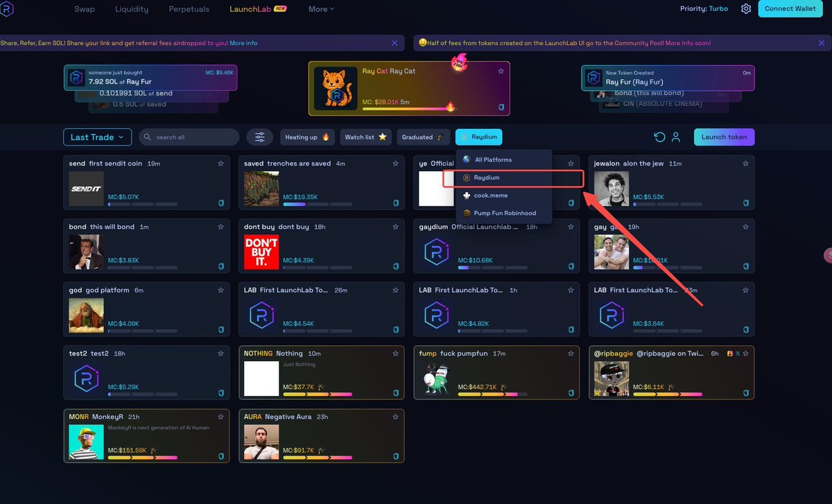Star the AURA token card
The height and width of the screenshot is (504, 832).
[395, 417]
